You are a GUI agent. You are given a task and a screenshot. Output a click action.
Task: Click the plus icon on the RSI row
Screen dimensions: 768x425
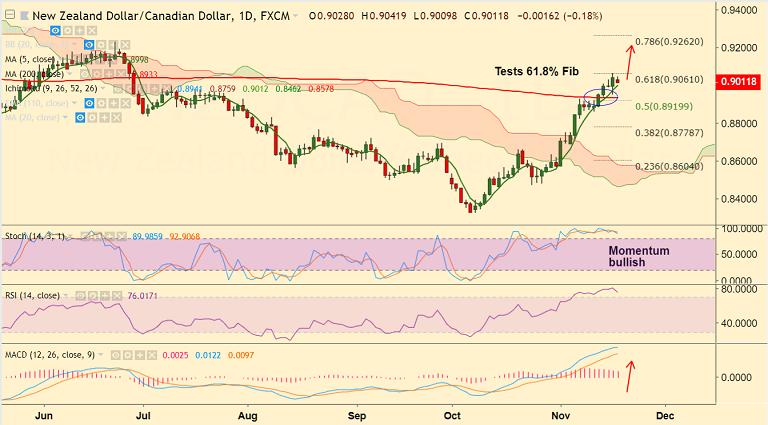[104, 296]
